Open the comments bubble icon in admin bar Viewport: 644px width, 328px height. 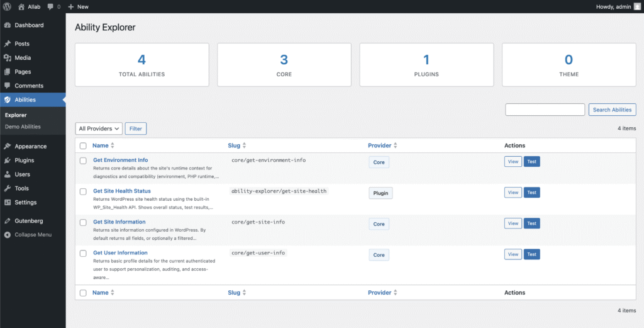point(50,6)
